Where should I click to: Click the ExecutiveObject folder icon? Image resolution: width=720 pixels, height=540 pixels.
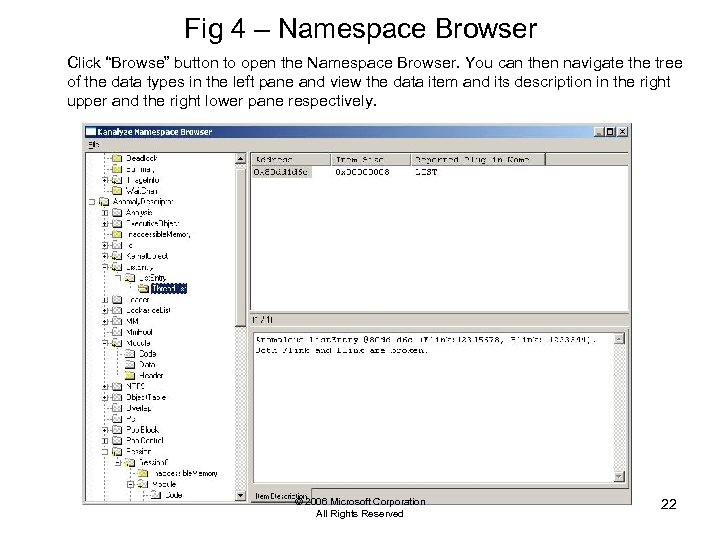tap(117, 224)
